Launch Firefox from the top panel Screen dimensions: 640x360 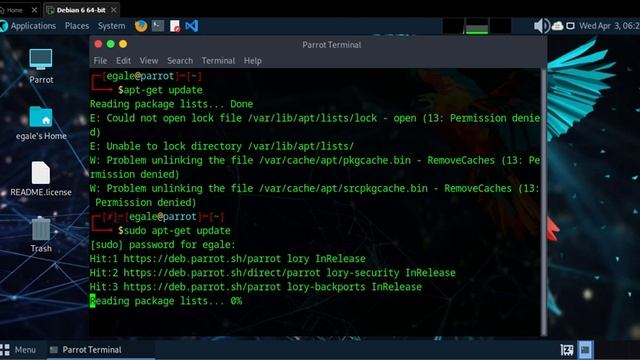click(141, 26)
